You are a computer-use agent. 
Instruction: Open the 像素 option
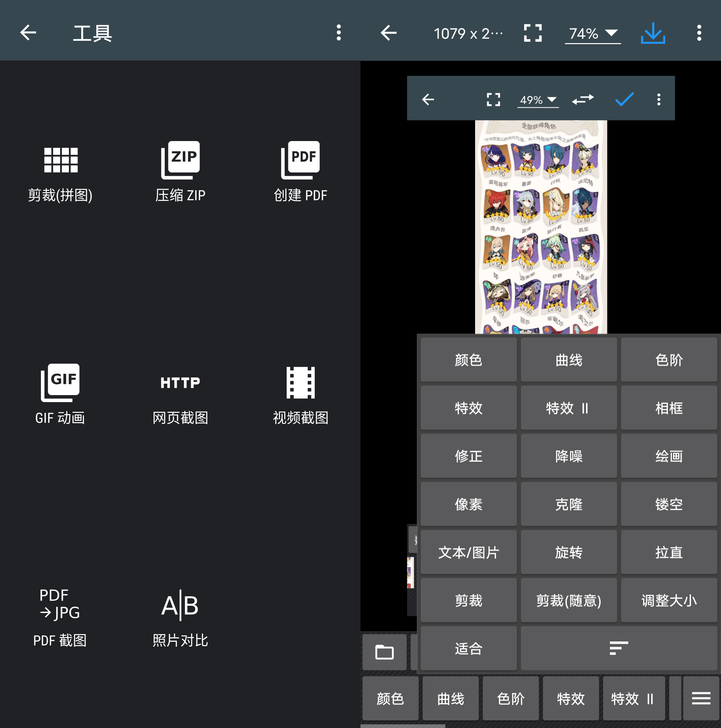tap(469, 504)
